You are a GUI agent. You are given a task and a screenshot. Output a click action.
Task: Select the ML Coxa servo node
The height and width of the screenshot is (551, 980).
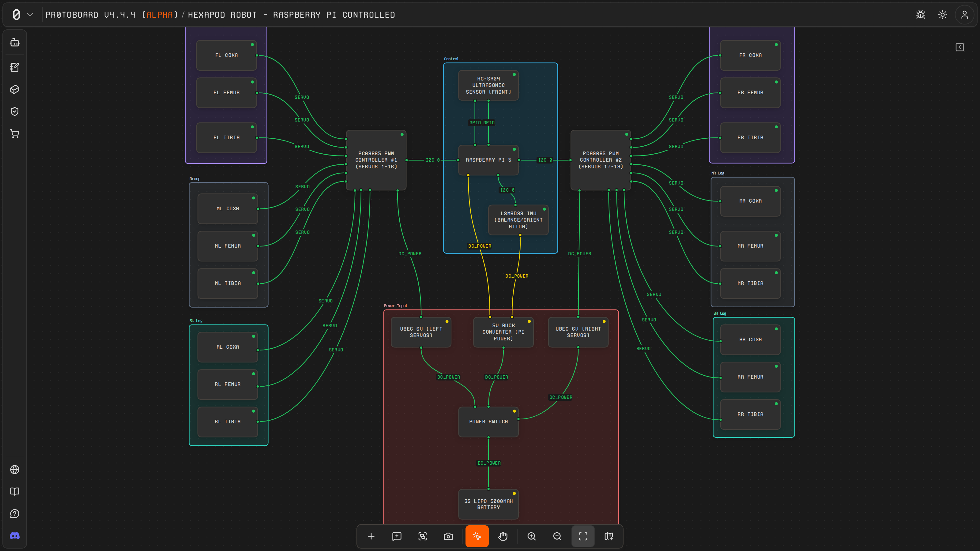(228, 209)
